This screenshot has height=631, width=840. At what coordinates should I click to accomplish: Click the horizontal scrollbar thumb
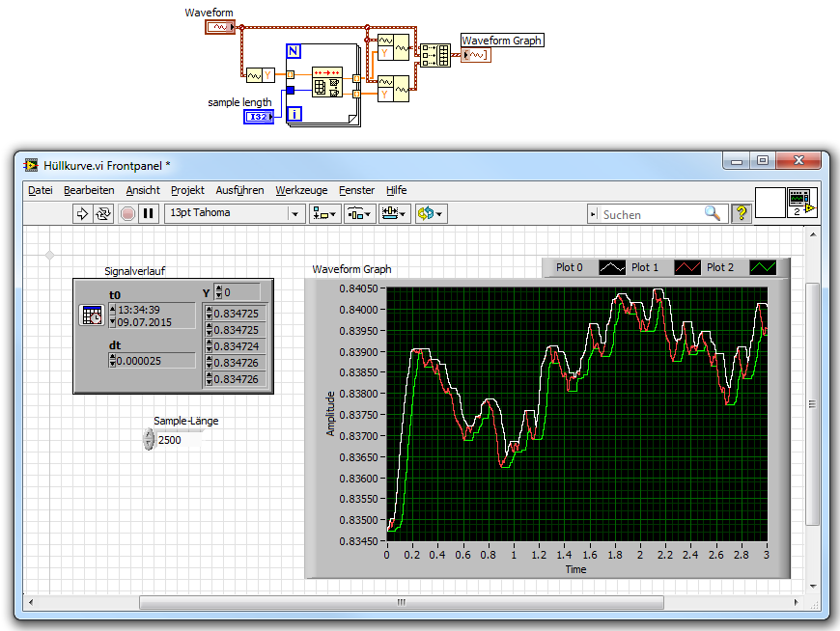401,603
